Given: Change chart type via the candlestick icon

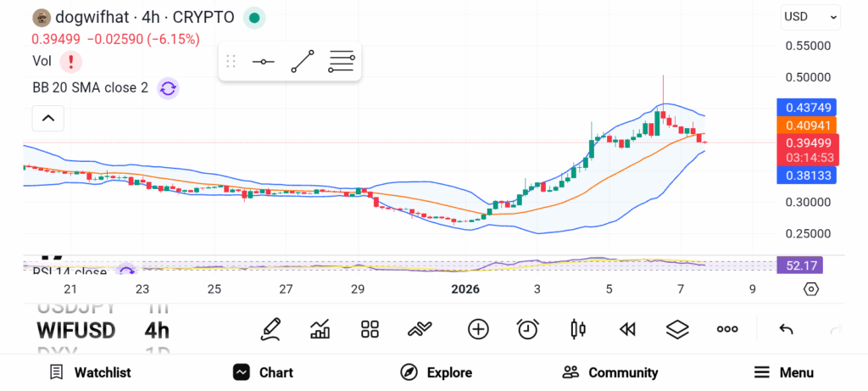Looking at the screenshot, I should tap(578, 329).
